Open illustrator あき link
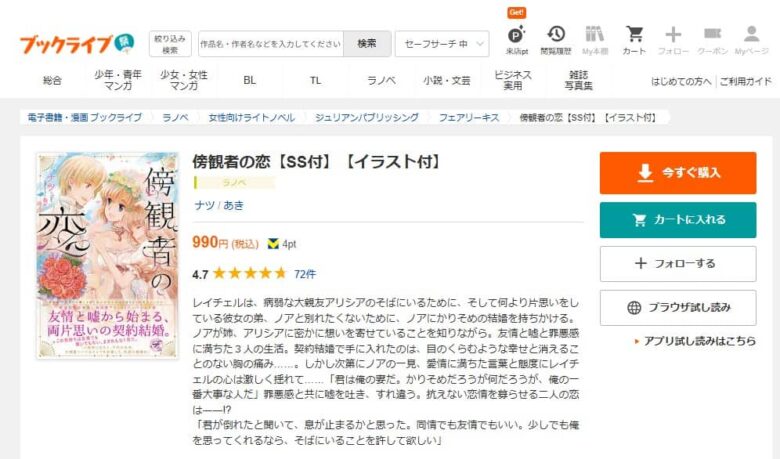Viewport: 780px width, 459px height. [233, 205]
